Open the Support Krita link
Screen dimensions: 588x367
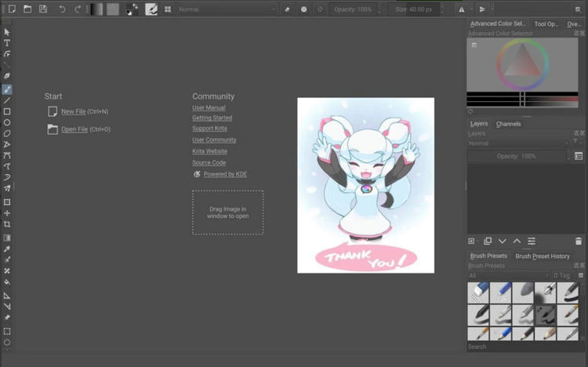coord(209,129)
